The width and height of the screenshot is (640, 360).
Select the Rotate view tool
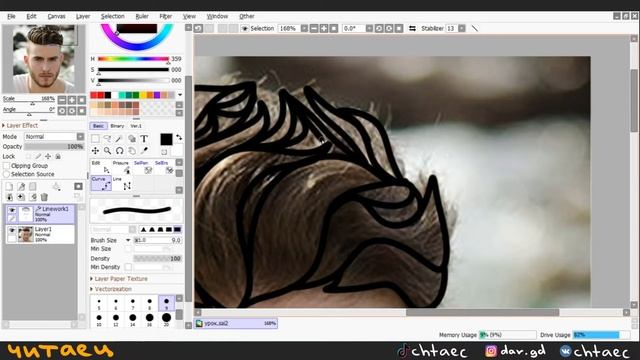point(119,151)
